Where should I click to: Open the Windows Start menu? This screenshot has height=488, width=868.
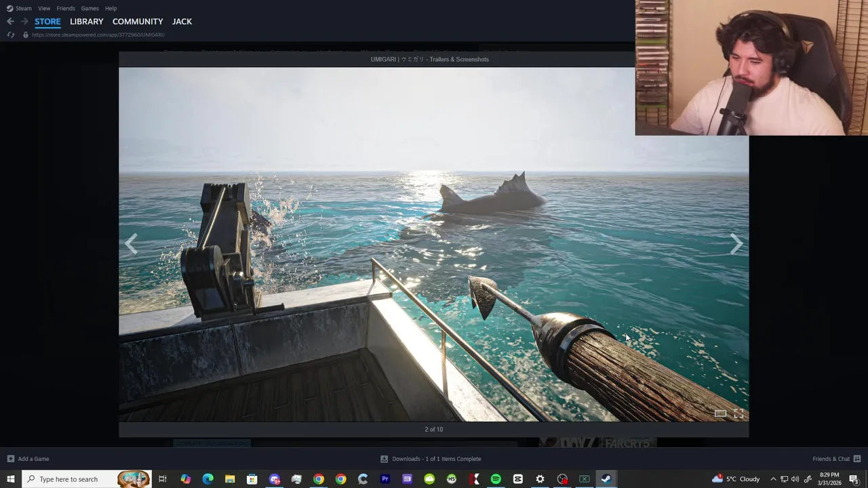click(10, 479)
